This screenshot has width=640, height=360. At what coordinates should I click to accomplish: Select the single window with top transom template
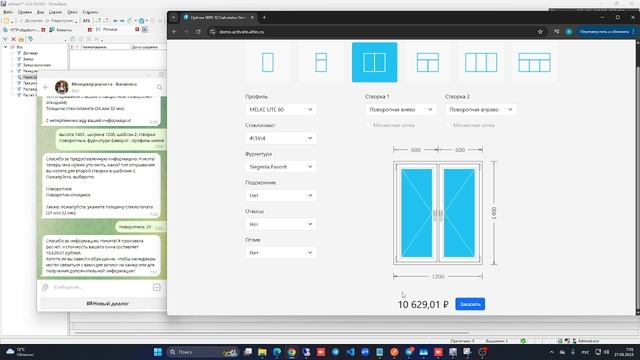tap(321, 62)
